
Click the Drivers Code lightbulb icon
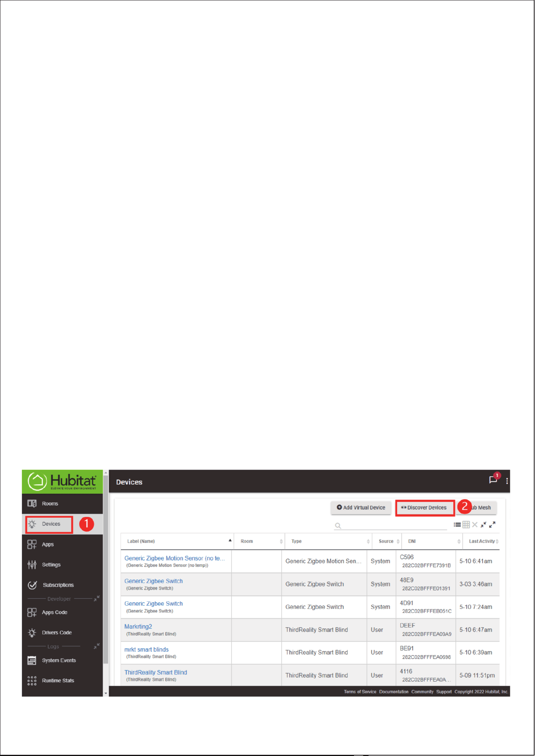pyautogui.click(x=32, y=632)
